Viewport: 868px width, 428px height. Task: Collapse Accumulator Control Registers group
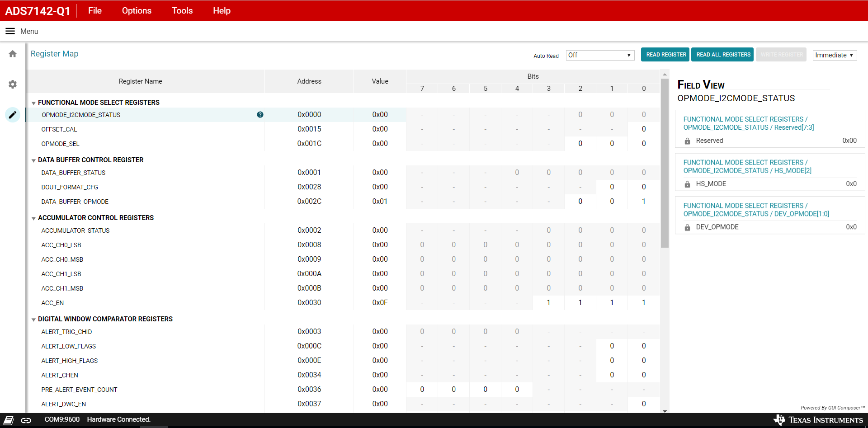[x=33, y=218]
